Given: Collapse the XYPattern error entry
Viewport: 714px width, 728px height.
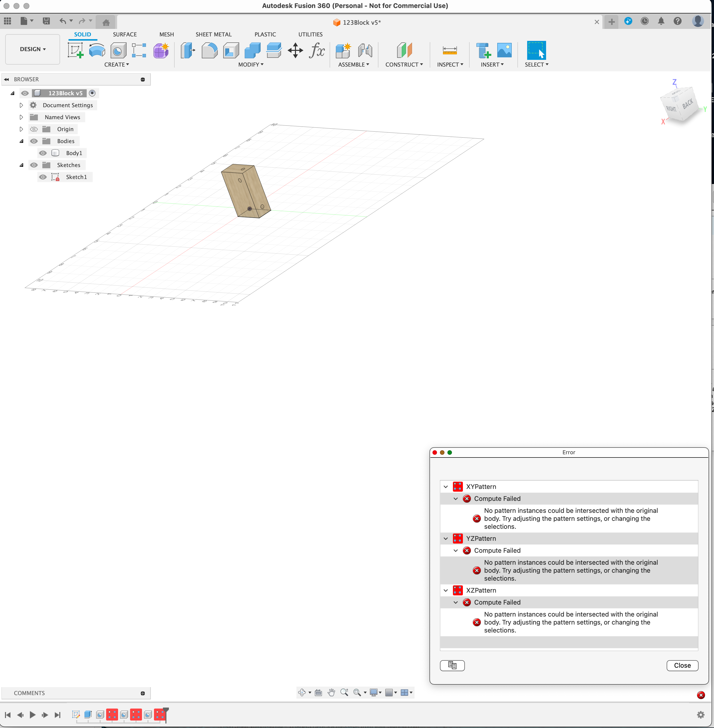Looking at the screenshot, I should pos(445,487).
